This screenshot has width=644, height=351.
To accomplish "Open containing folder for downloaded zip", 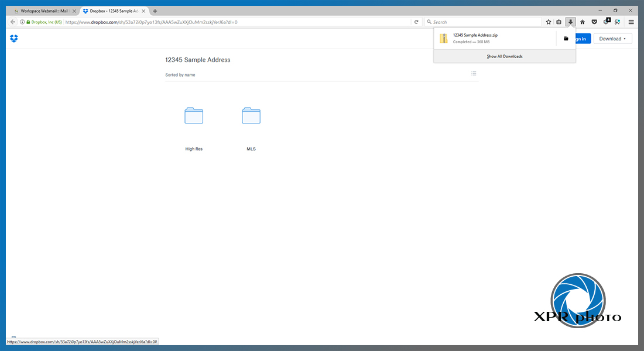I will pyautogui.click(x=566, y=39).
